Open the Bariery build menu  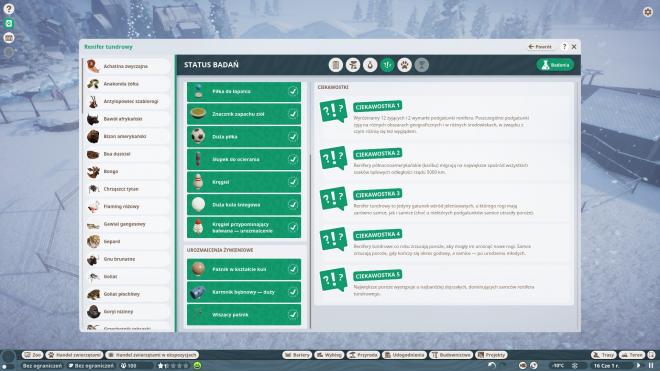297,355
